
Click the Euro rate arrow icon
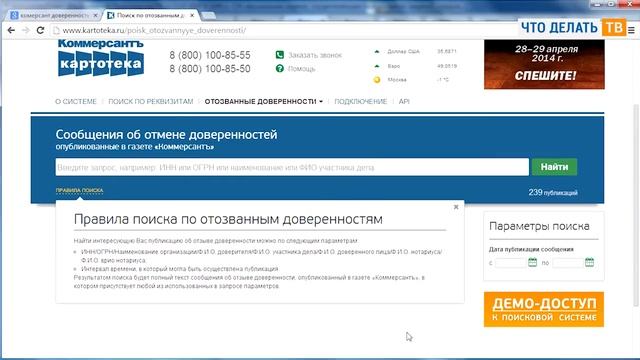pos(377,66)
